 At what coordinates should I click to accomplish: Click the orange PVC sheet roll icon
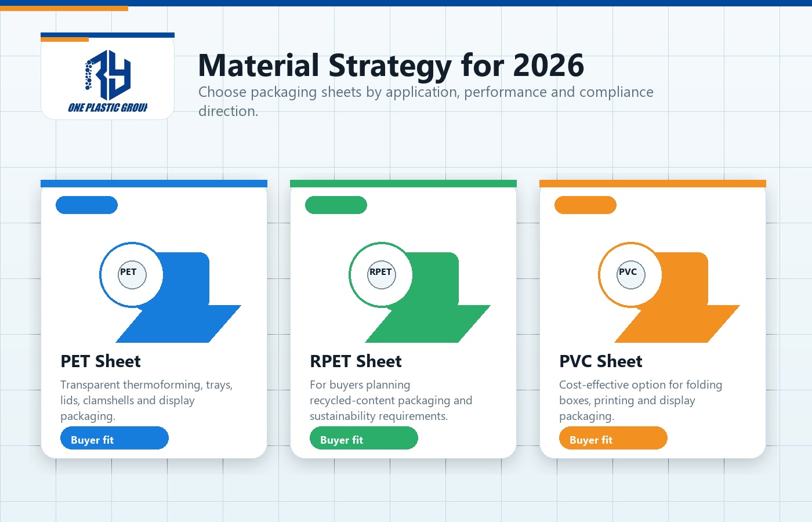pyautogui.click(x=669, y=292)
